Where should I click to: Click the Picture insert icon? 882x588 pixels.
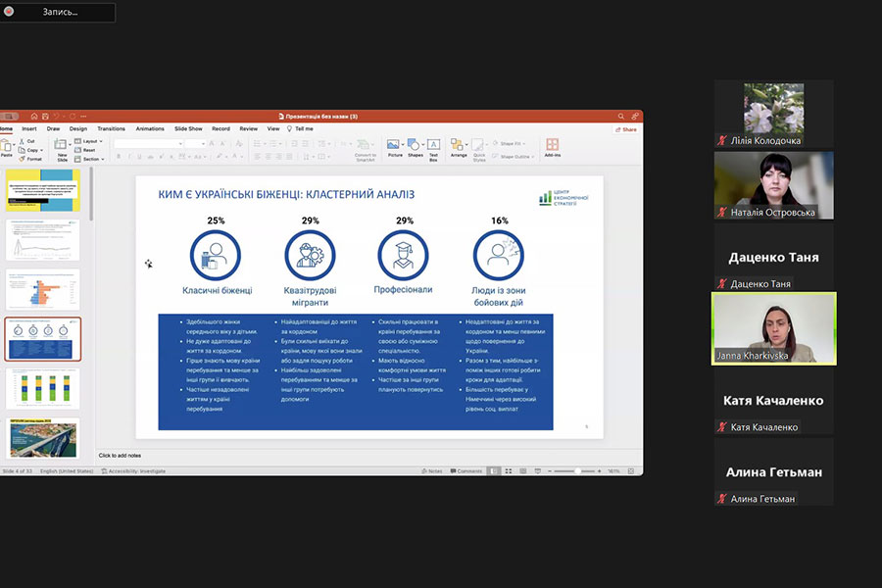[x=395, y=145]
